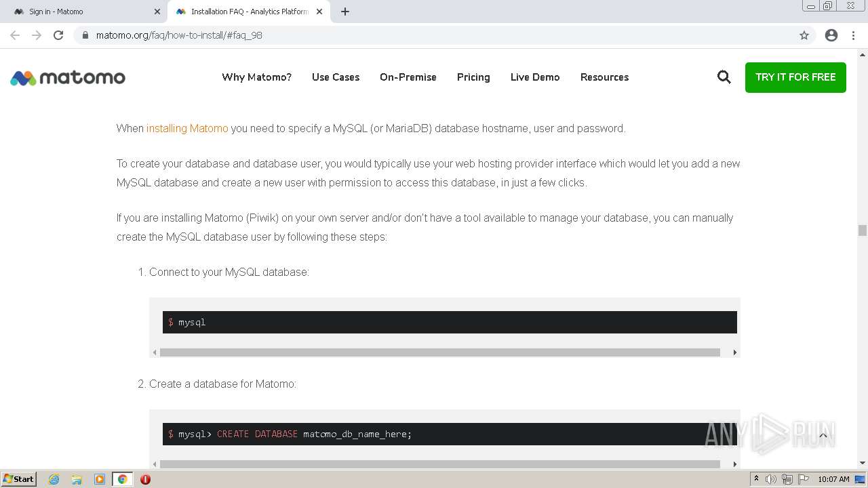Image resolution: width=868 pixels, height=488 pixels.
Task: Open the Live Demo link
Action: 535,77
